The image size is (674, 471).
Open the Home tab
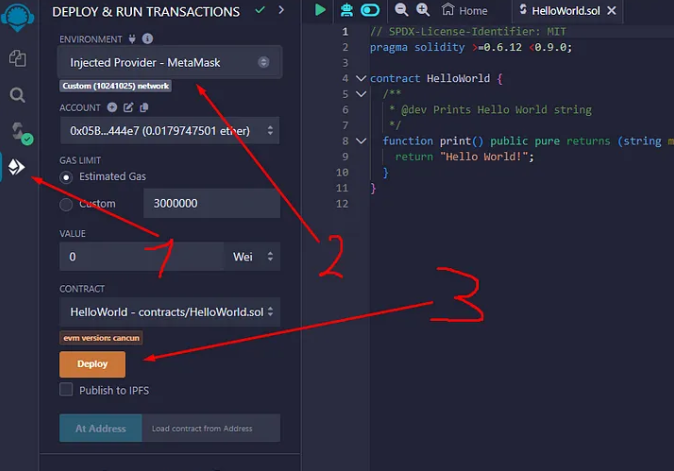tap(464, 10)
